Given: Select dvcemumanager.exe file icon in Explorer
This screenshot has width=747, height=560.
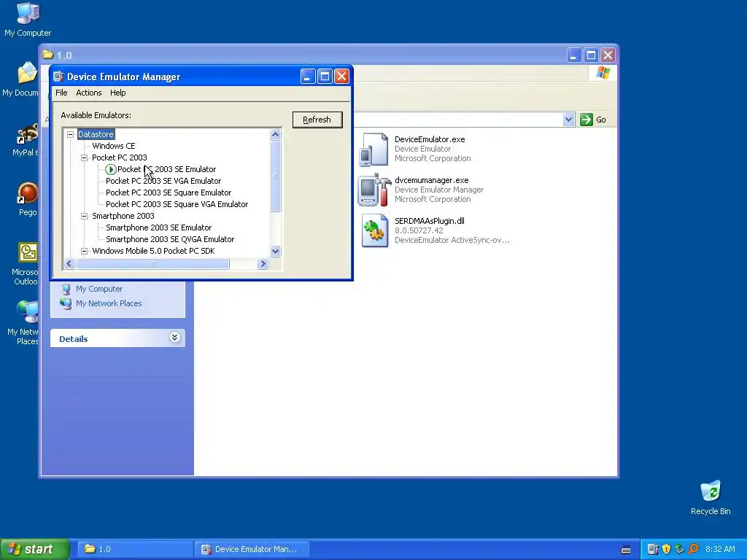Looking at the screenshot, I should coord(374,190).
